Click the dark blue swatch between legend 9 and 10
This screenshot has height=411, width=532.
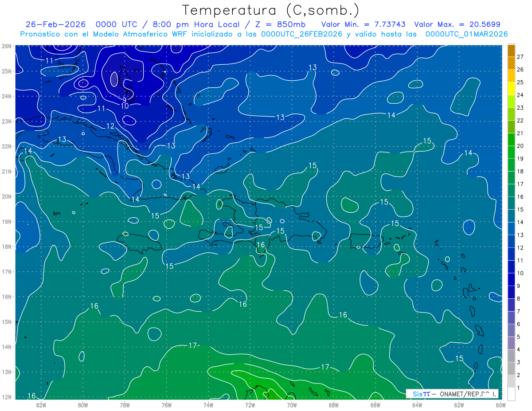(511, 279)
